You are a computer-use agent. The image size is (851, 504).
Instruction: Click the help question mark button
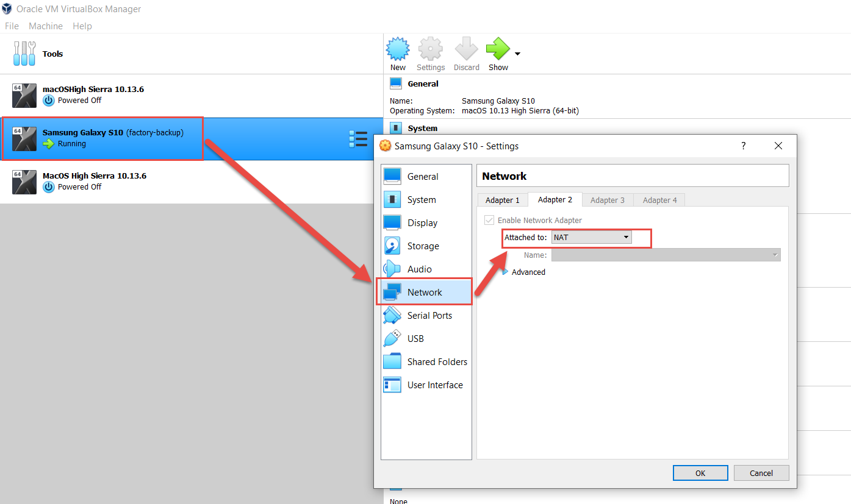pos(743,146)
